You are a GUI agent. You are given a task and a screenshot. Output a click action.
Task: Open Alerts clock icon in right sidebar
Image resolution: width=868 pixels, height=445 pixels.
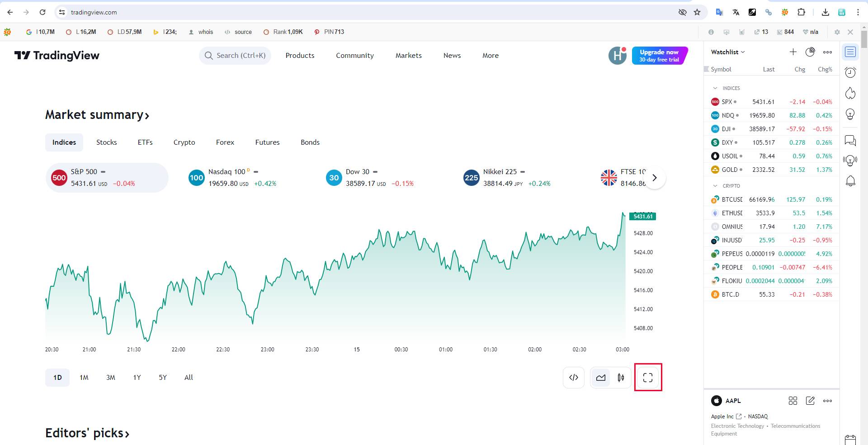pos(850,72)
